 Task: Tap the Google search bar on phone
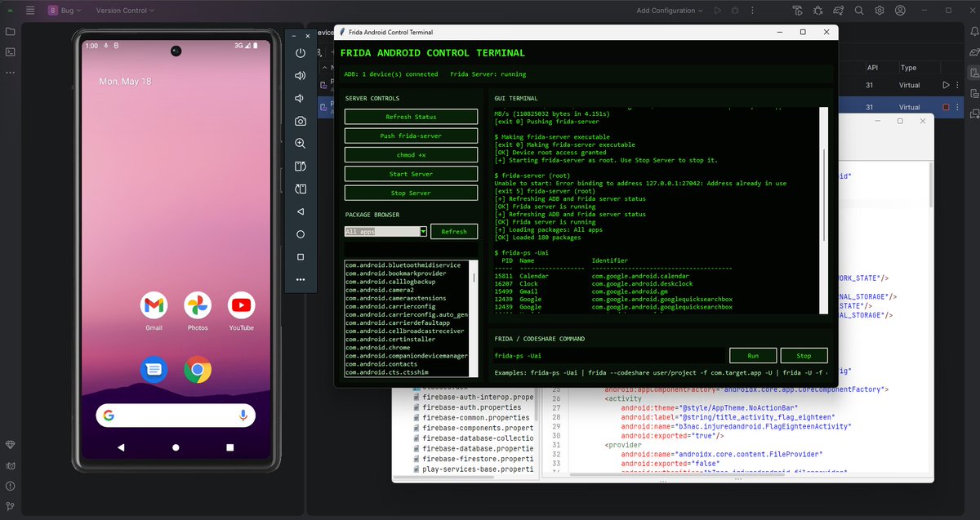(176, 416)
